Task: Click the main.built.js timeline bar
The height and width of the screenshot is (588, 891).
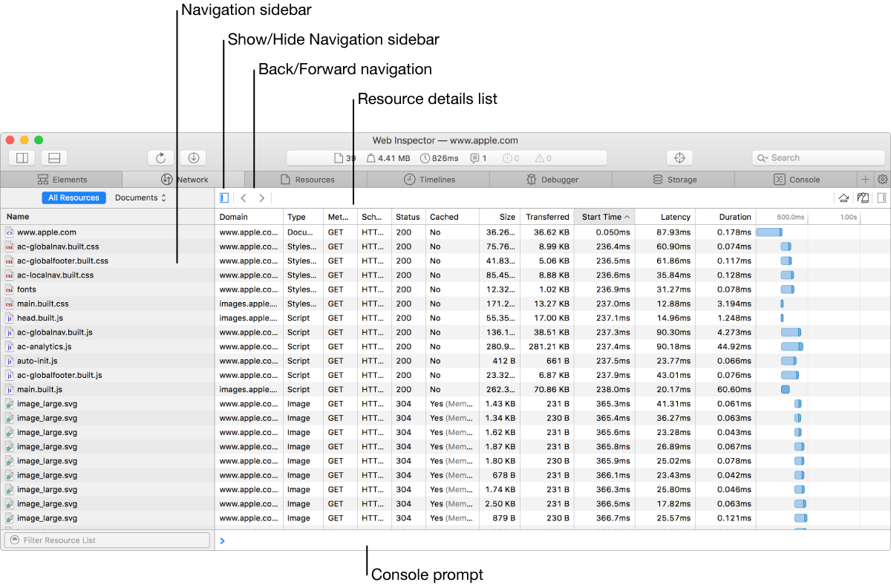Action: tap(785, 389)
